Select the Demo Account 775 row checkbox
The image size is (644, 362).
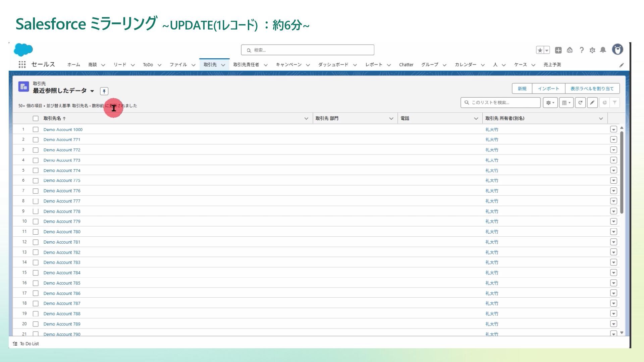point(36,181)
